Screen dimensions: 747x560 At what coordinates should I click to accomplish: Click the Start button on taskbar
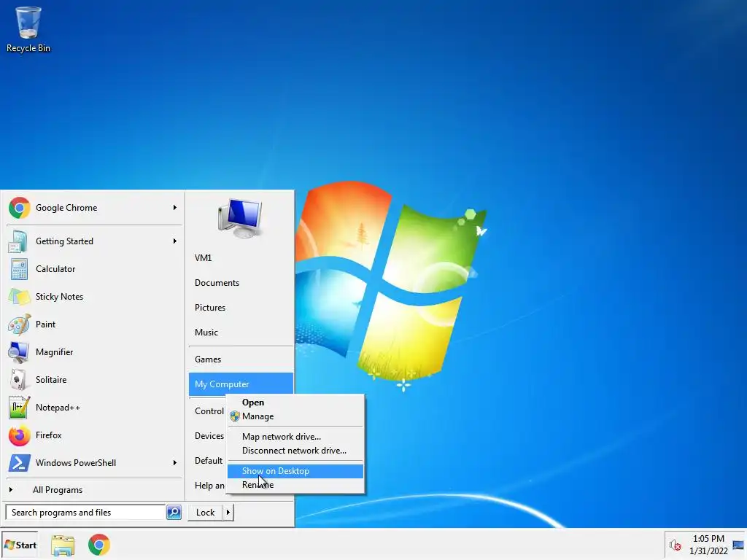[20, 545]
